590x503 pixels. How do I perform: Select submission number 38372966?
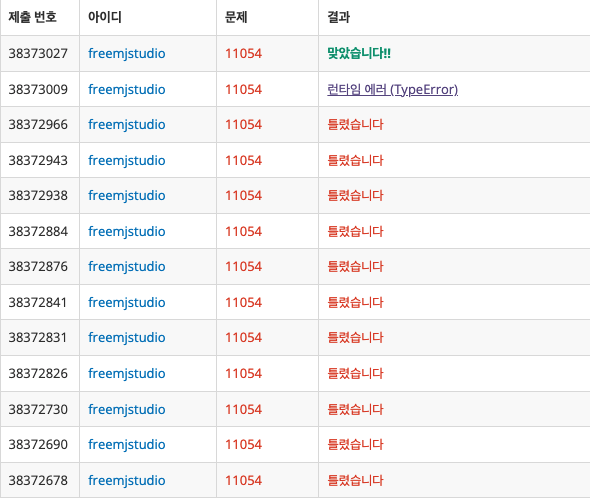[38, 125]
